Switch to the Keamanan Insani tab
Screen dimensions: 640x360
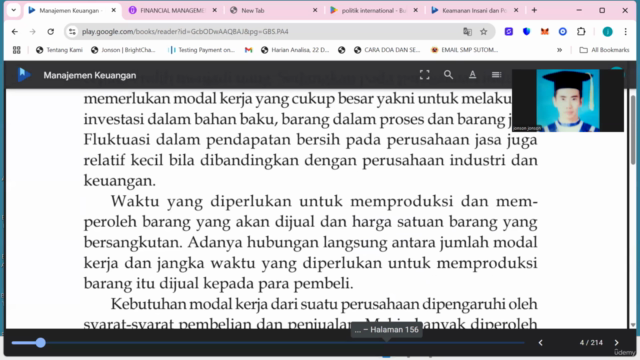[474, 11]
